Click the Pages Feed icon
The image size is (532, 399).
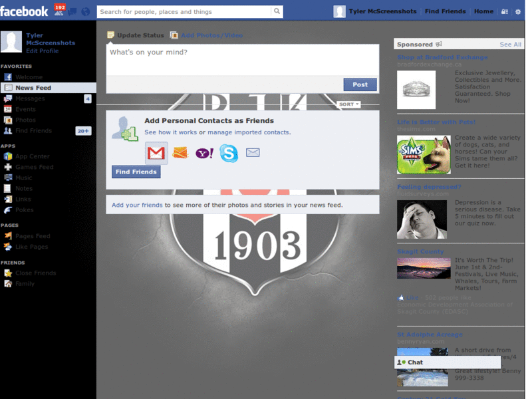pos(8,236)
